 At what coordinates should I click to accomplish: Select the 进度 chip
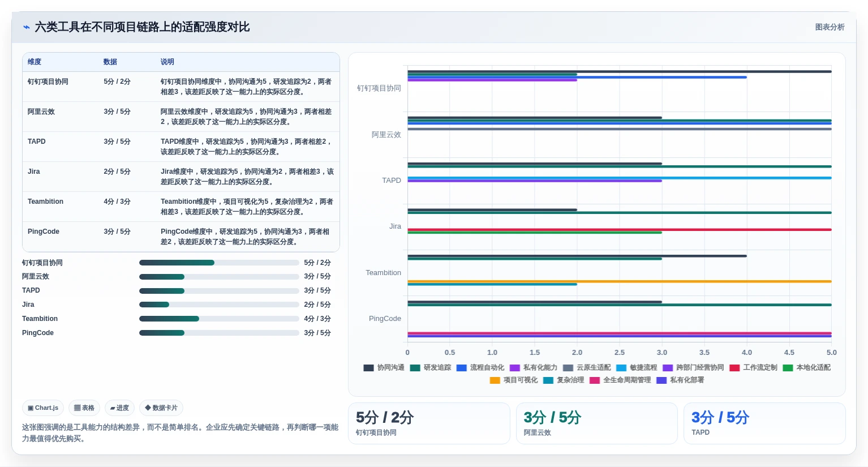coord(119,408)
